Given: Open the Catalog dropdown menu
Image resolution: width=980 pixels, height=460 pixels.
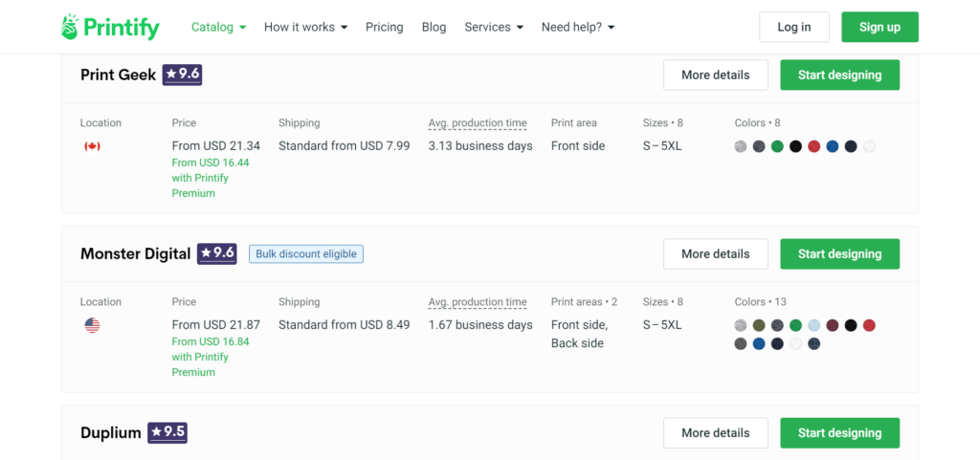Looking at the screenshot, I should [x=219, y=27].
